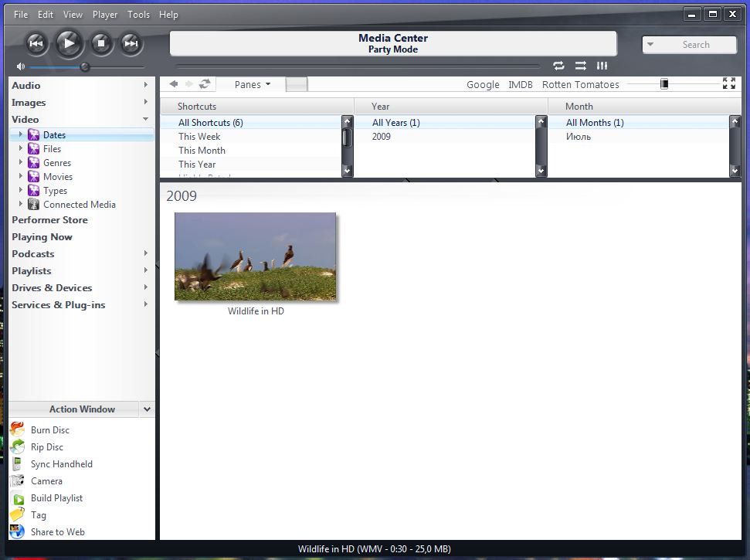Stop playback with the Stop button
This screenshot has width=750, height=560.
101,43
